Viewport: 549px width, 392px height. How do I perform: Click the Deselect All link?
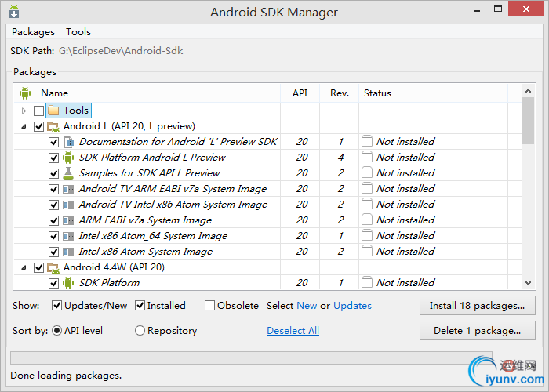(x=293, y=331)
